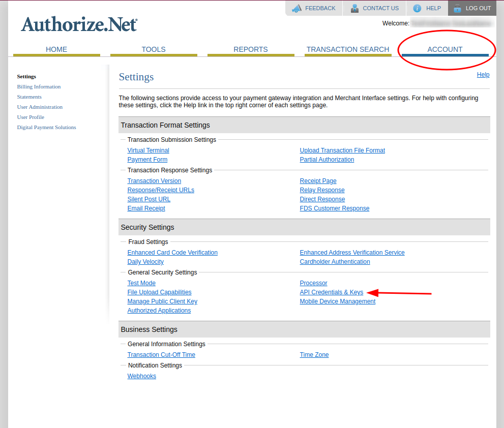Click the Help info icon

click(x=417, y=8)
